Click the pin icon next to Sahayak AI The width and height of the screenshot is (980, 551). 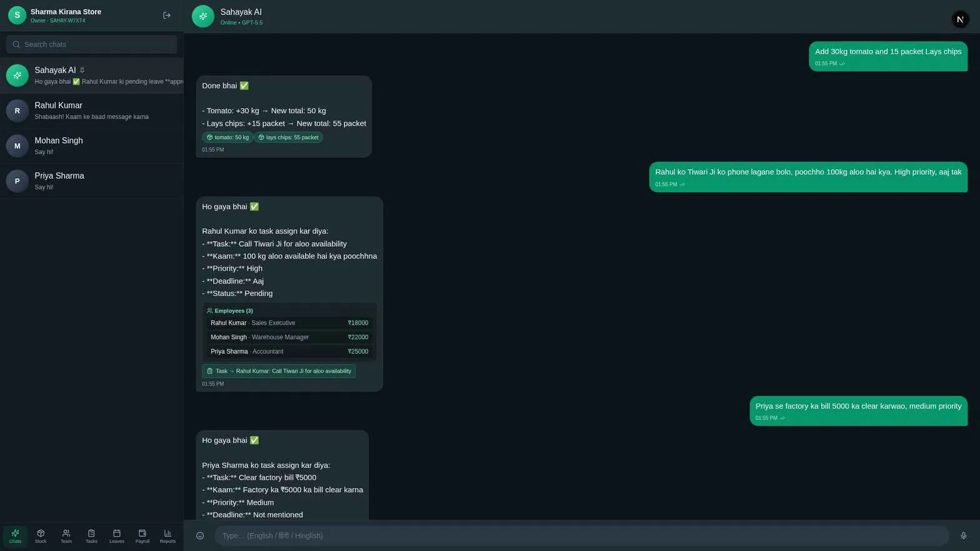(x=82, y=70)
